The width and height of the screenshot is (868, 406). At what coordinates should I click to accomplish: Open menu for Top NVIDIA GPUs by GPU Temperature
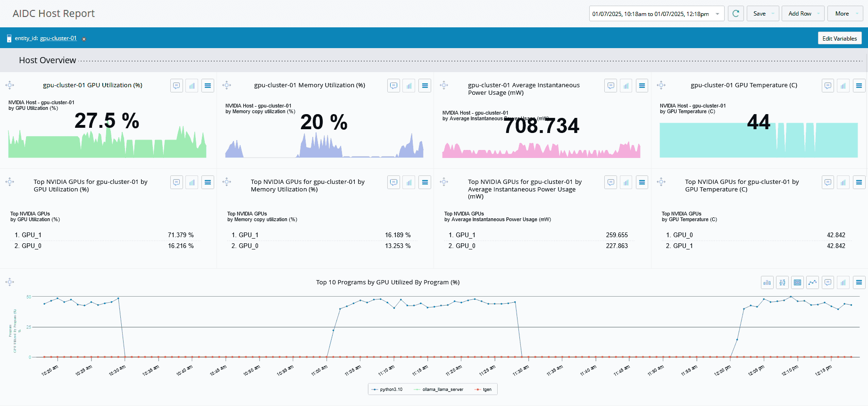[x=859, y=182]
